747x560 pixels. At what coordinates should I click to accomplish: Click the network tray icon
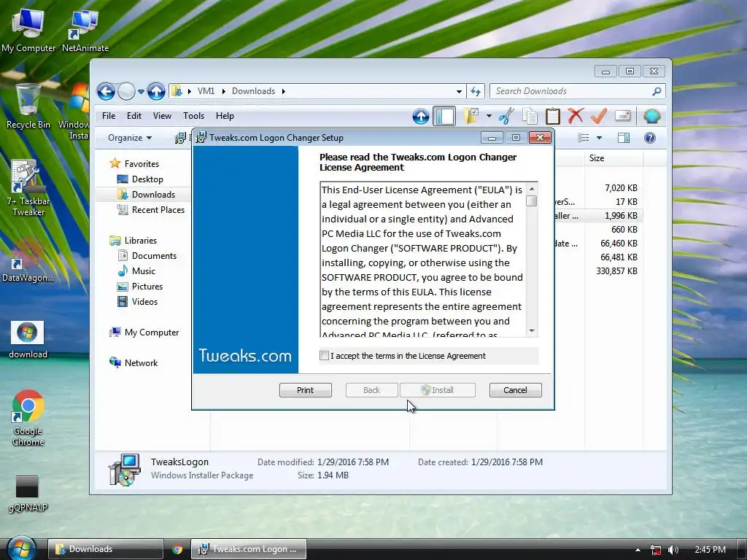pyautogui.click(x=656, y=550)
